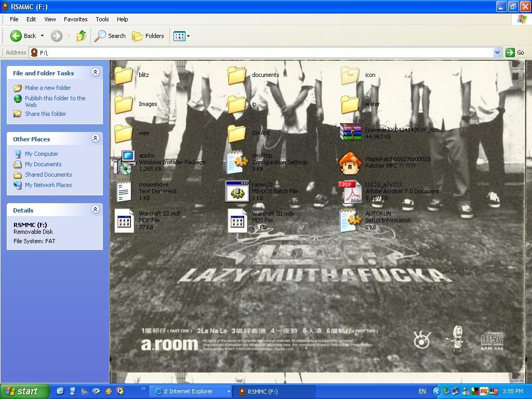Select the Warcraft III.mds file icon
This screenshot has width=532, height=399.
click(x=237, y=220)
